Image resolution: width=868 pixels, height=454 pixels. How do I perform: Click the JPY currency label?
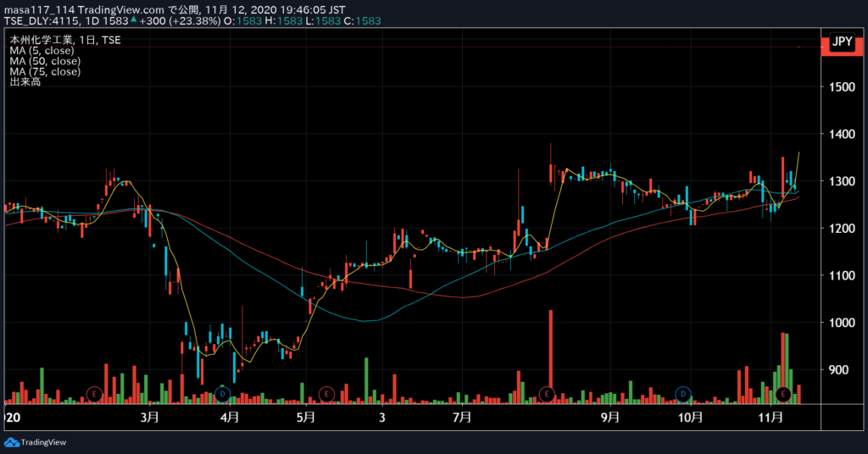click(842, 42)
